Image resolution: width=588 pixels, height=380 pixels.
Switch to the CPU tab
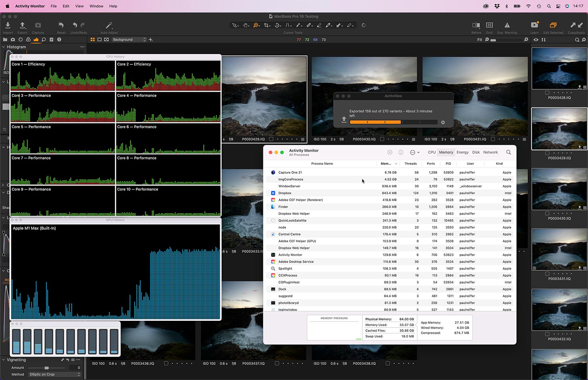432,152
